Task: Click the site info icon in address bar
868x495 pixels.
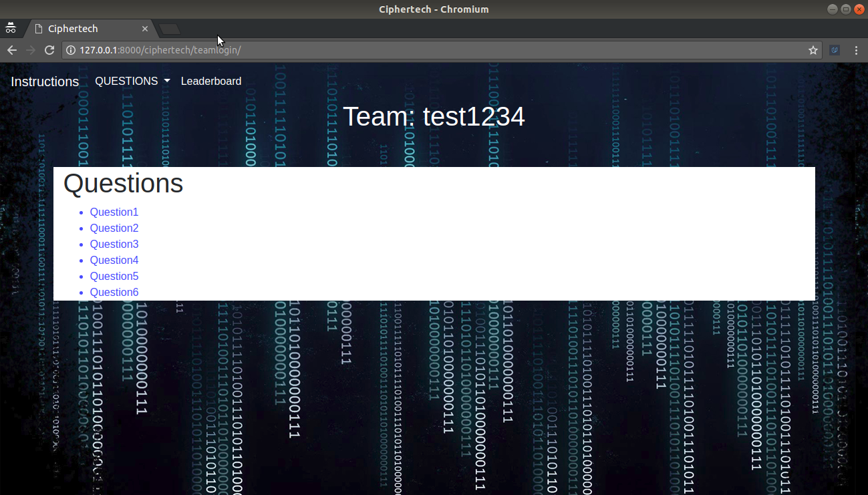Action: 71,50
